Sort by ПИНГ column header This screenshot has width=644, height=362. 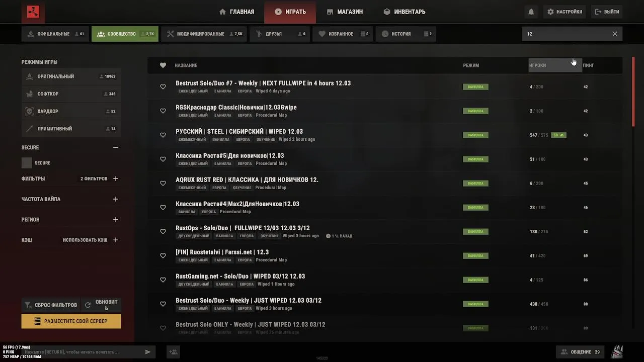[x=588, y=65]
